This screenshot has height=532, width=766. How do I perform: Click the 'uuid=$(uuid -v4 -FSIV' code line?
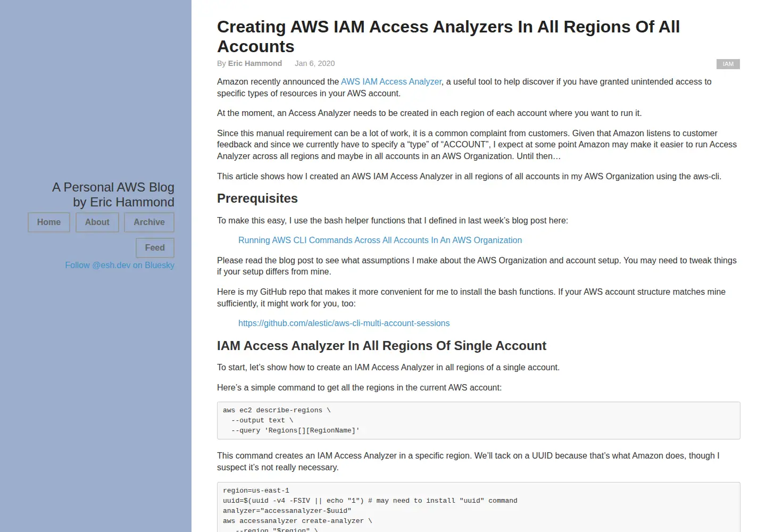coord(370,501)
